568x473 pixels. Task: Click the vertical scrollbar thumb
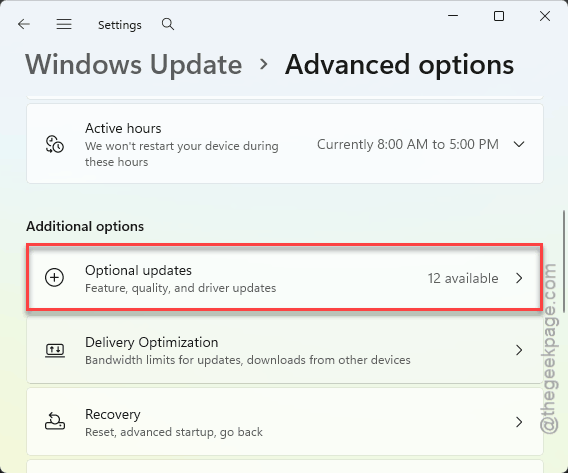point(564,261)
